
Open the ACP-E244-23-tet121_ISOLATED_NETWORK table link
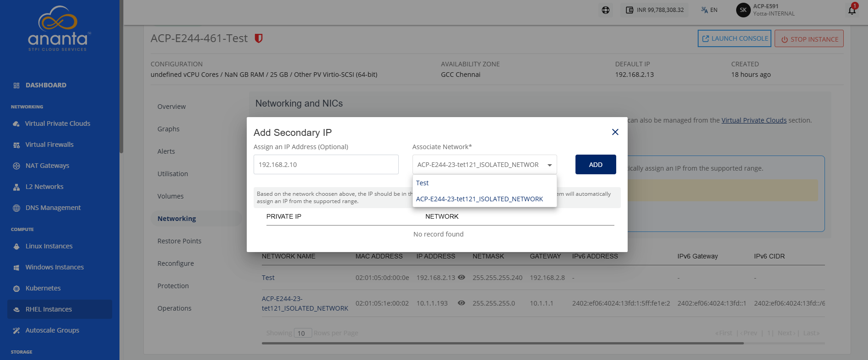[x=305, y=303]
